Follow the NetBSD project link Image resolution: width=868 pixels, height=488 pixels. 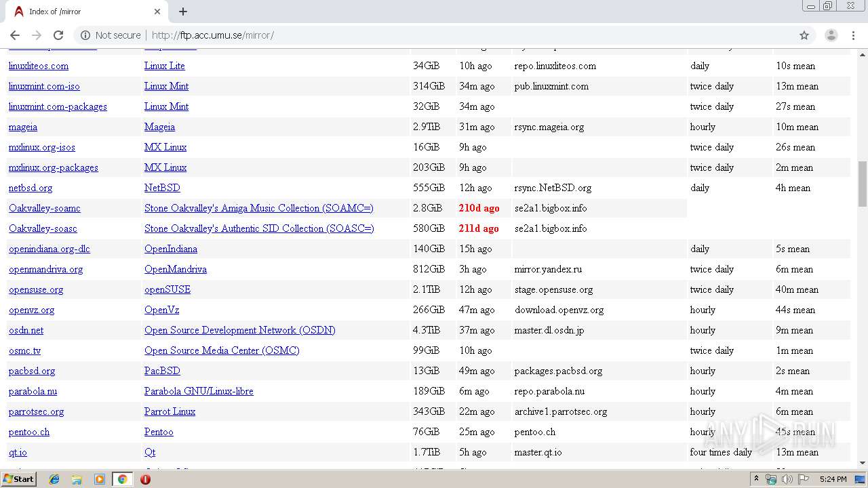(x=162, y=188)
